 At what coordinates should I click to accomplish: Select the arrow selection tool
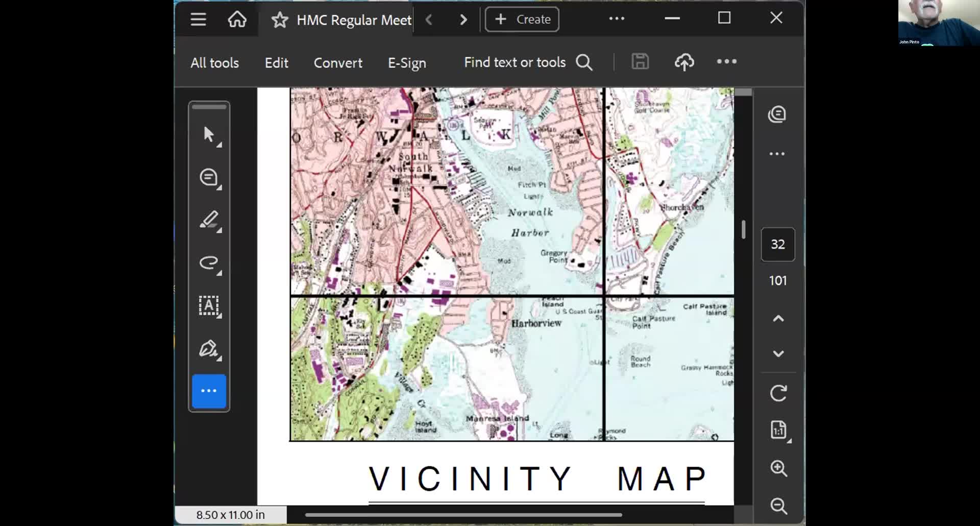209,134
